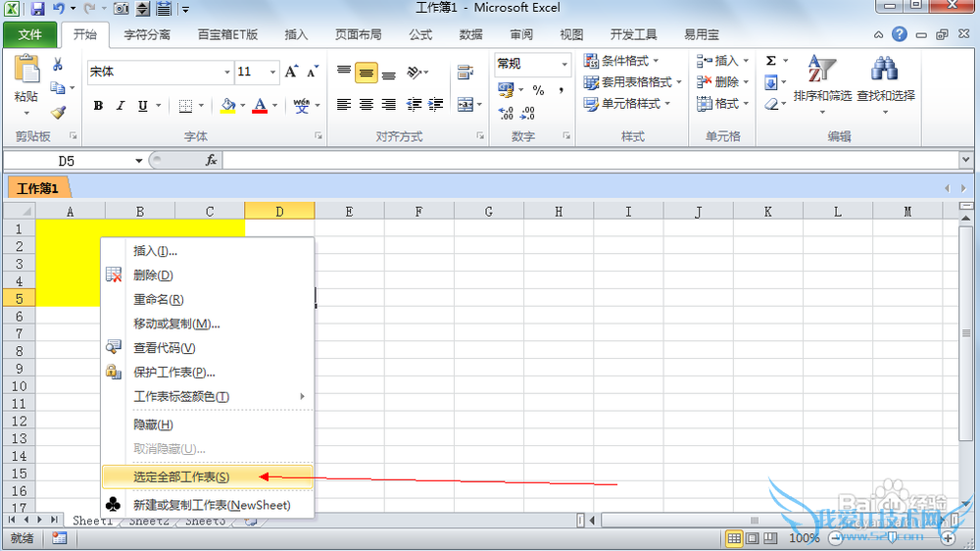The height and width of the screenshot is (551, 980).
Task: Toggle Italic formatting
Action: pos(121,106)
